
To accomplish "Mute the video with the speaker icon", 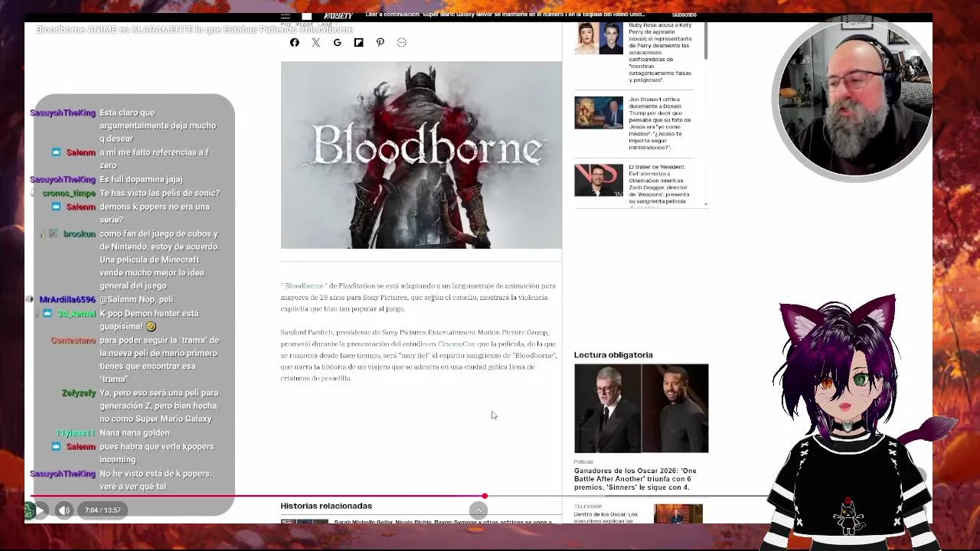I will (64, 510).
